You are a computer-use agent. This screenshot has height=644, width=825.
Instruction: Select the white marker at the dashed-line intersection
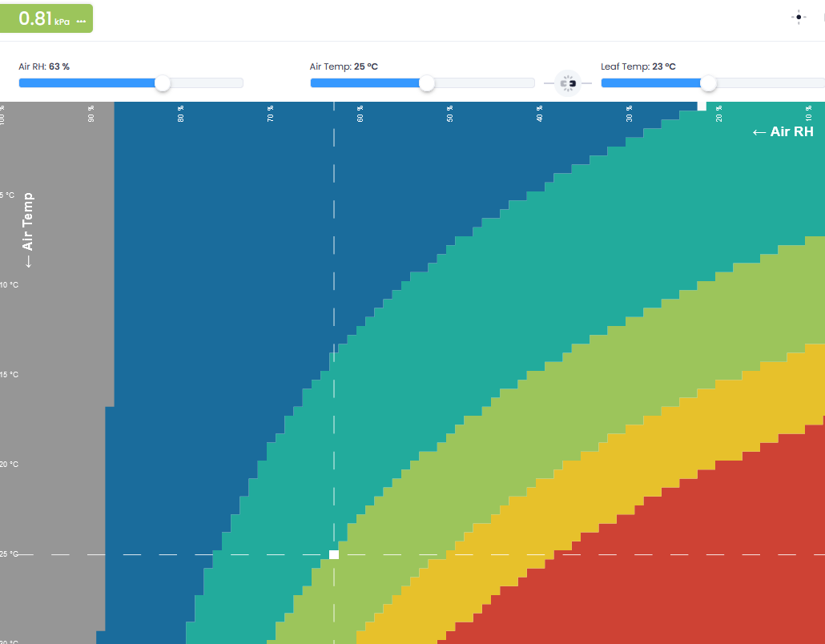334,554
